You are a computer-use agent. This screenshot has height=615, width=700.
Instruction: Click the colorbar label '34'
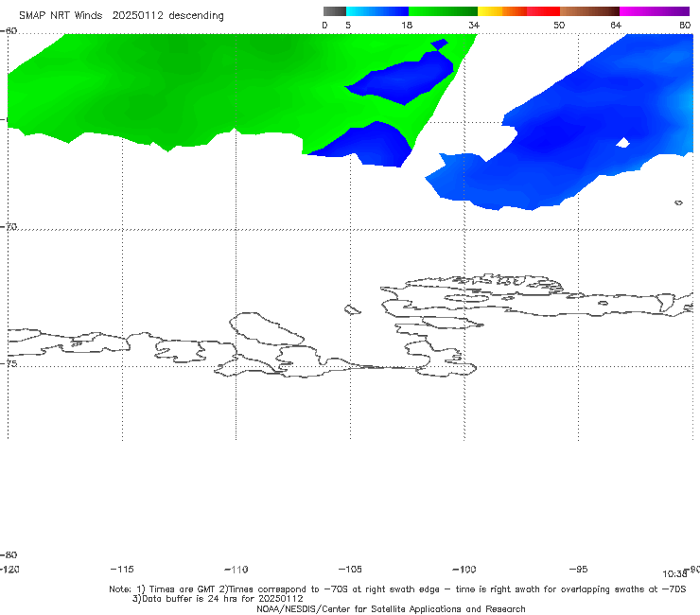coord(474,25)
